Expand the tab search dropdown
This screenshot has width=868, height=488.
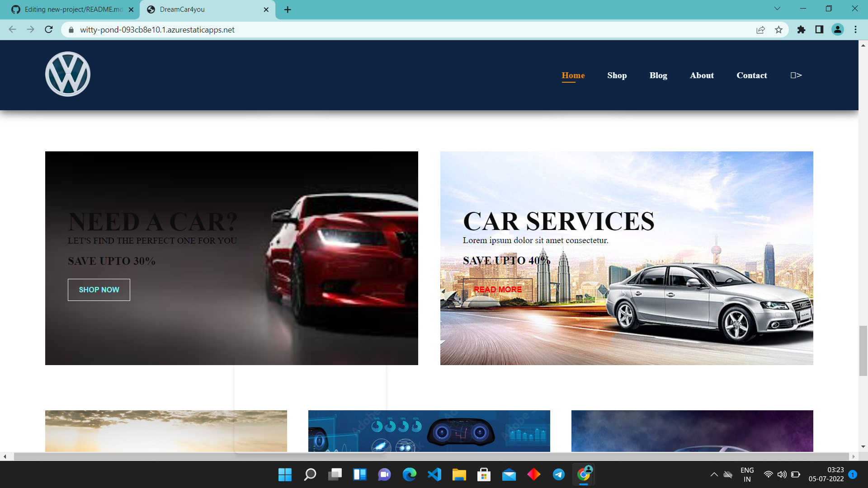[x=777, y=9]
